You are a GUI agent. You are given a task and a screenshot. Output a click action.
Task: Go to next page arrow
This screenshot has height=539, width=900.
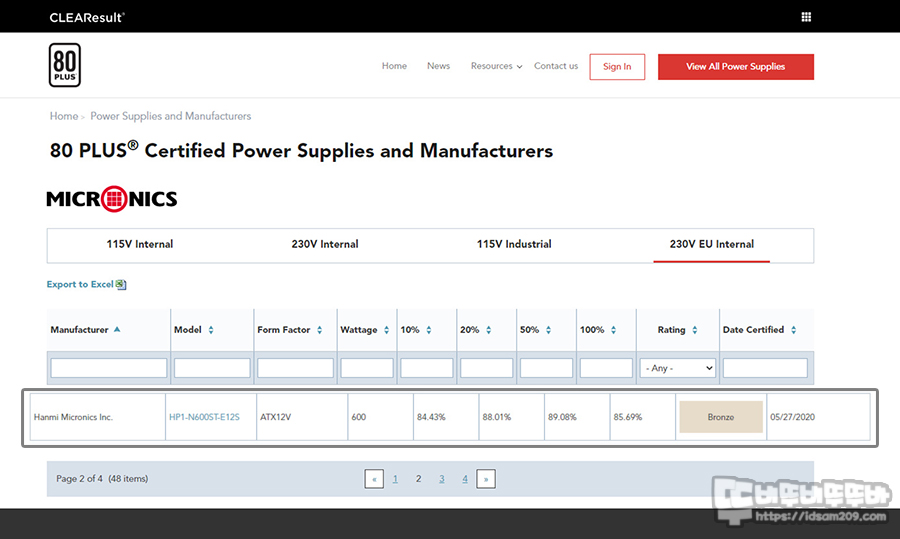tap(486, 479)
